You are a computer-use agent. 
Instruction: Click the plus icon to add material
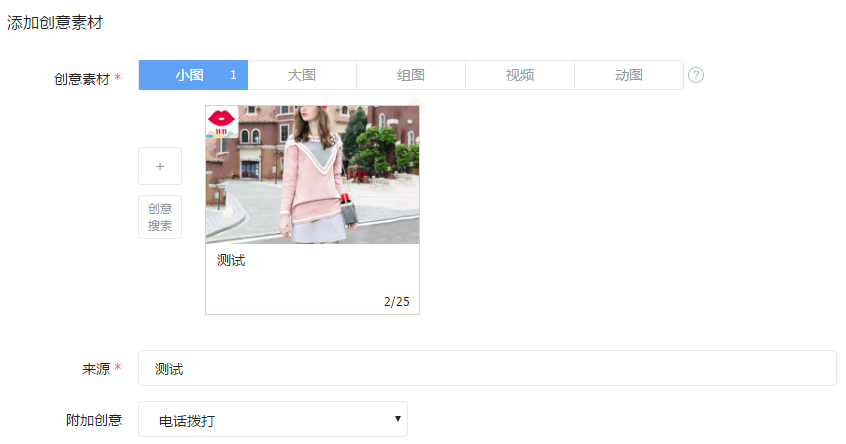tap(160, 166)
